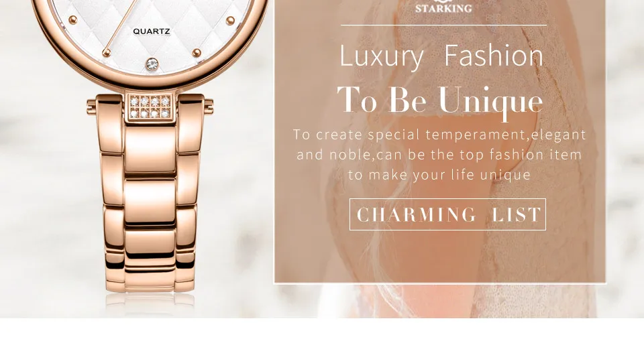Screen dimensions: 644x337
Task: Click the eight o'clock hour marker dot
Action: click(x=72, y=19)
